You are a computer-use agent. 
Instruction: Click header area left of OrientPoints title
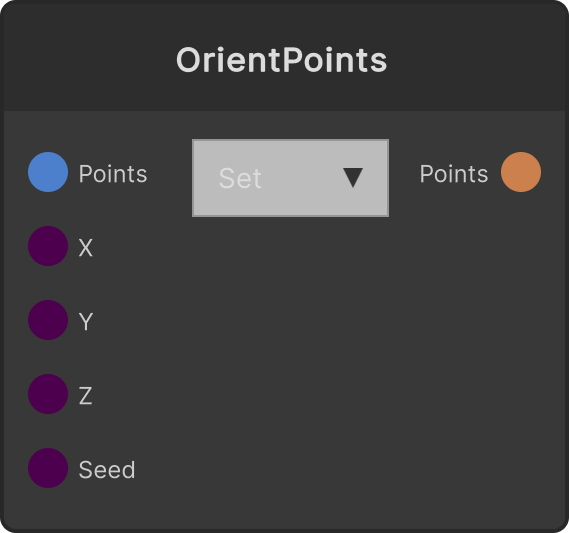click(x=90, y=58)
